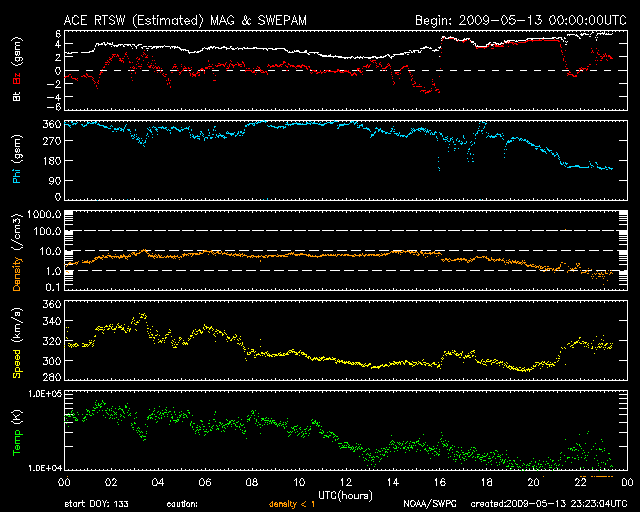The image size is (640, 512).
Task: Click the '1000.0' density axis tick label
Action: coord(44,214)
